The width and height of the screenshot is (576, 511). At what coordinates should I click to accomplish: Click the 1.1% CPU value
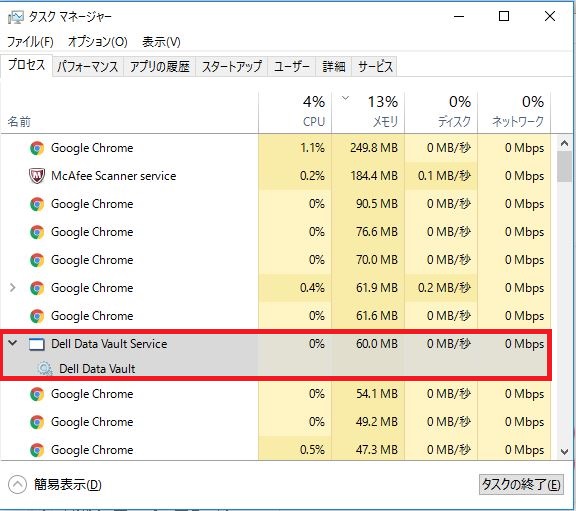[x=312, y=148]
